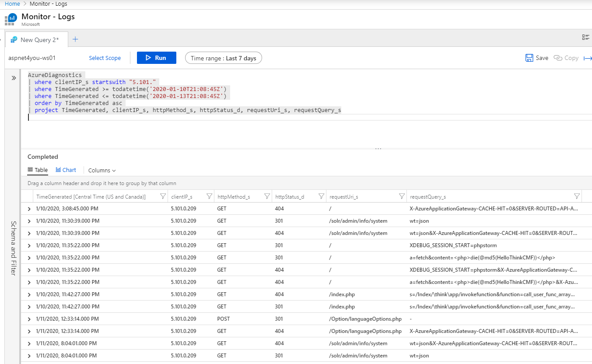The height and width of the screenshot is (364, 592).
Task: Filter the requestQuery_s column
Action: click(x=577, y=196)
